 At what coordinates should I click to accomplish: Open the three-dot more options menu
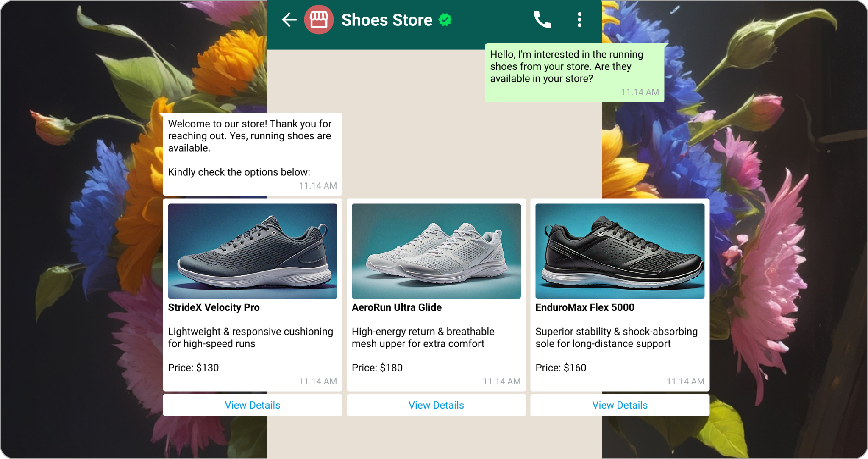tap(579, 20)
